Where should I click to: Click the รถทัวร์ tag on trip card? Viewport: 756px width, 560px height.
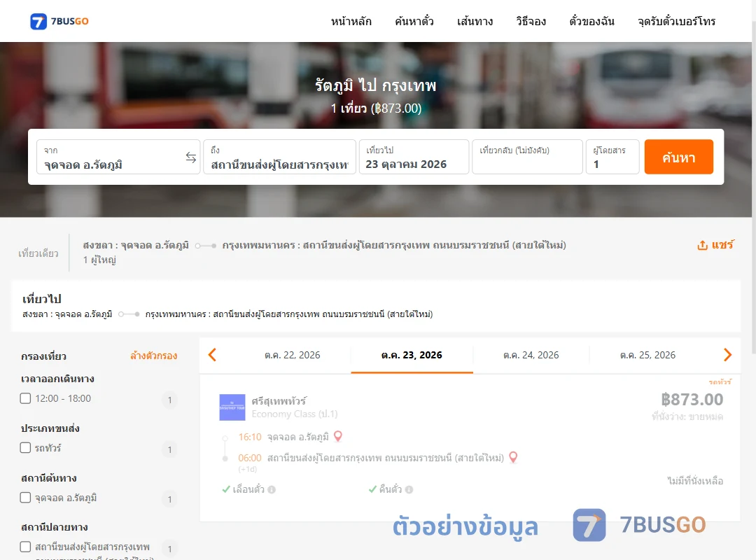(720, 382)
